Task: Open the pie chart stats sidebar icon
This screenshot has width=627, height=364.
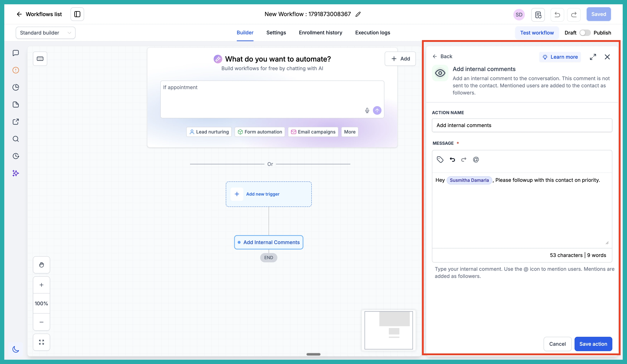Action: coord(16,87)
